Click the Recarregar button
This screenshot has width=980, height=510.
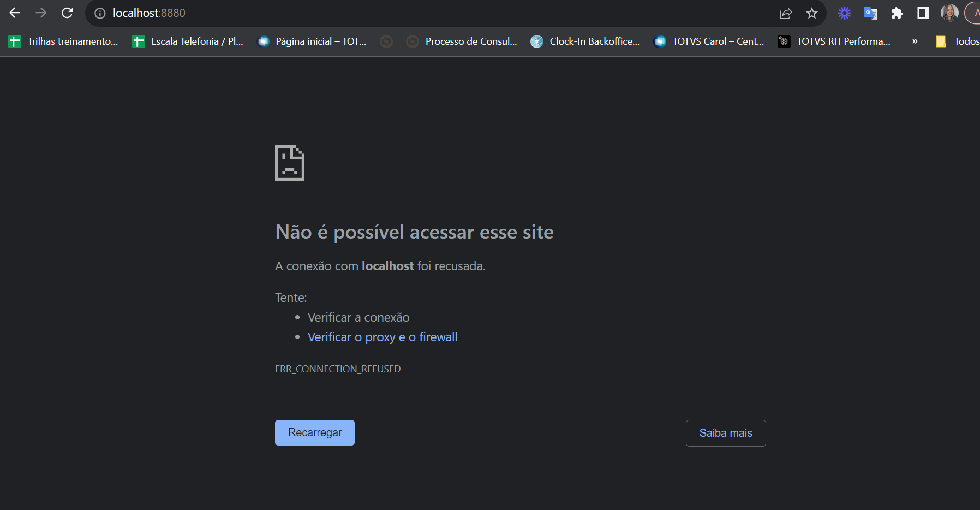314,432
